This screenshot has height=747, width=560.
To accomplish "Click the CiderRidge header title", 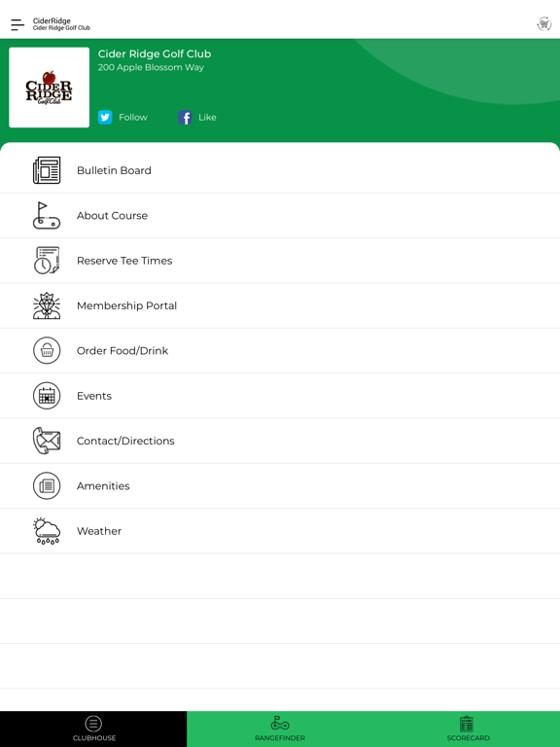I will (x=52, y=21).
